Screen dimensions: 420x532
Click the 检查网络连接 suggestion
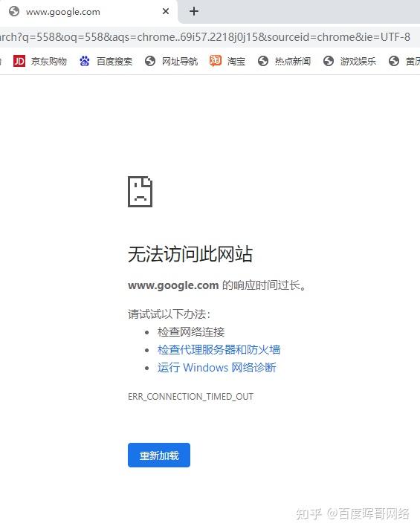coord(191,332)
